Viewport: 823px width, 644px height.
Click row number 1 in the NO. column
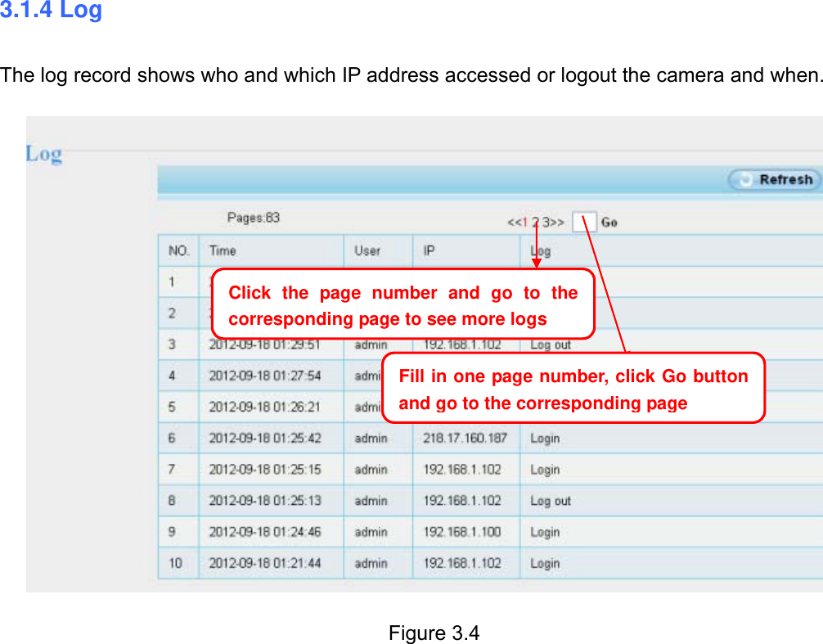(172, 282)
